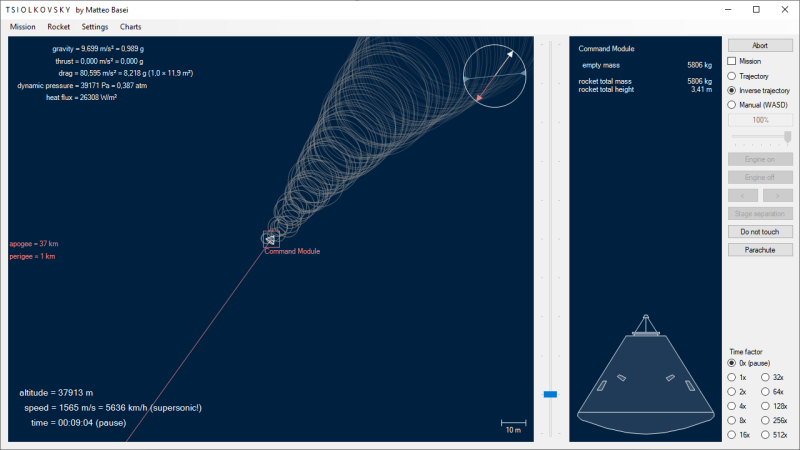This screenshot has height=450, width=800.
Task: Click the thrust readout line
Action: pos(99,61)
